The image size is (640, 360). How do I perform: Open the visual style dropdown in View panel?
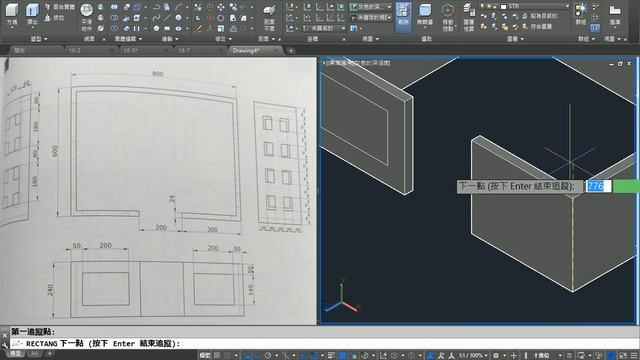point(371,7)
